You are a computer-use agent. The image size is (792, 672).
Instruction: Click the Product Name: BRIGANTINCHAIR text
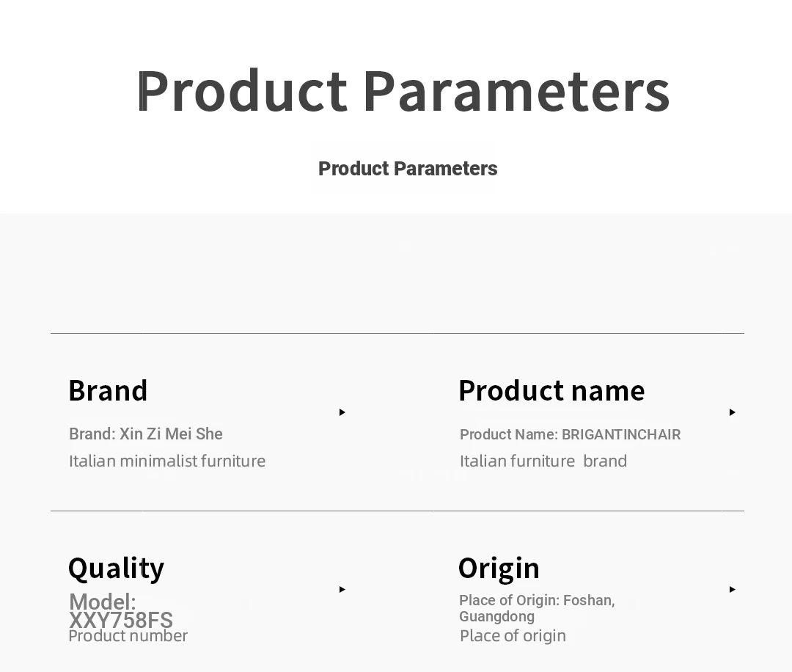tap(571, 434)
